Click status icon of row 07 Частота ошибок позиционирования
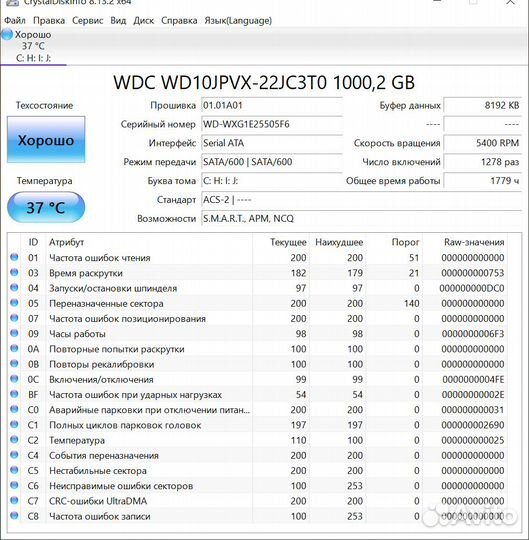The height and width of the screenshot is (540, 529). tap(14, 318)
